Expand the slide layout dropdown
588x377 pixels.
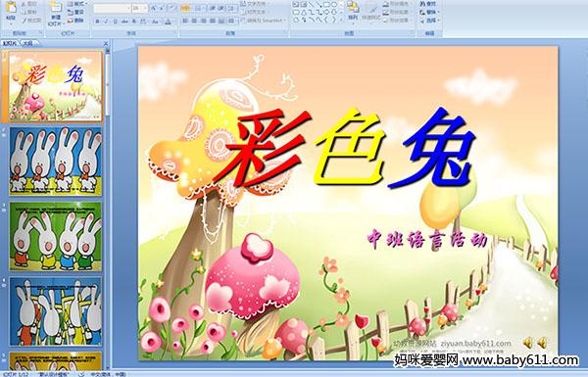pos(76,4)
